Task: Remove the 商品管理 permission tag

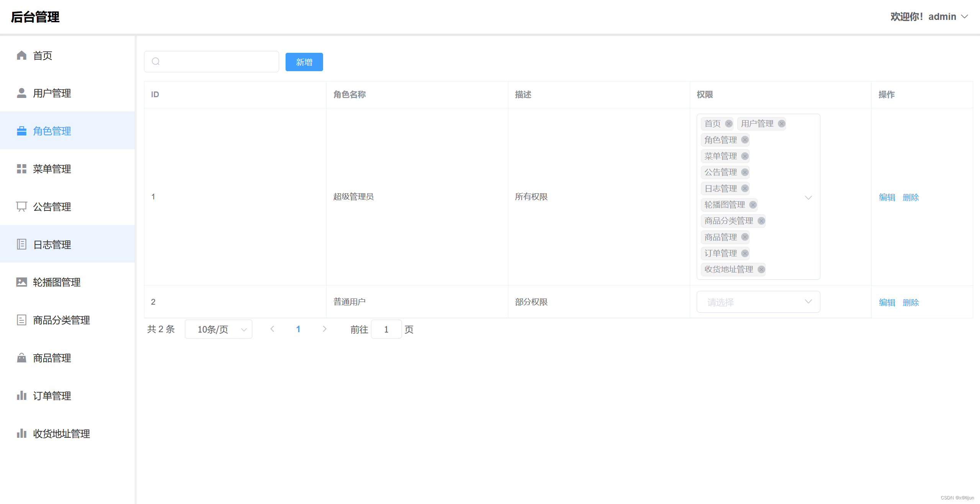Action: pyautogui.click(x=745, y=237)
